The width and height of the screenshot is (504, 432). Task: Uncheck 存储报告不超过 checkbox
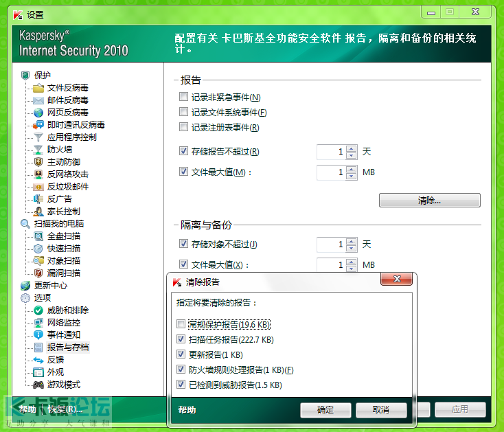pyautogui.click(x=183, y=150)
